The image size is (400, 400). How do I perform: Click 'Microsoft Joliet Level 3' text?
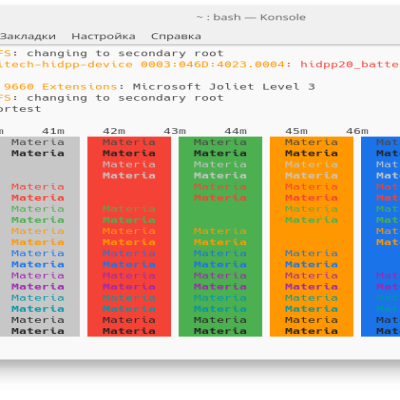tap(224, 87)
